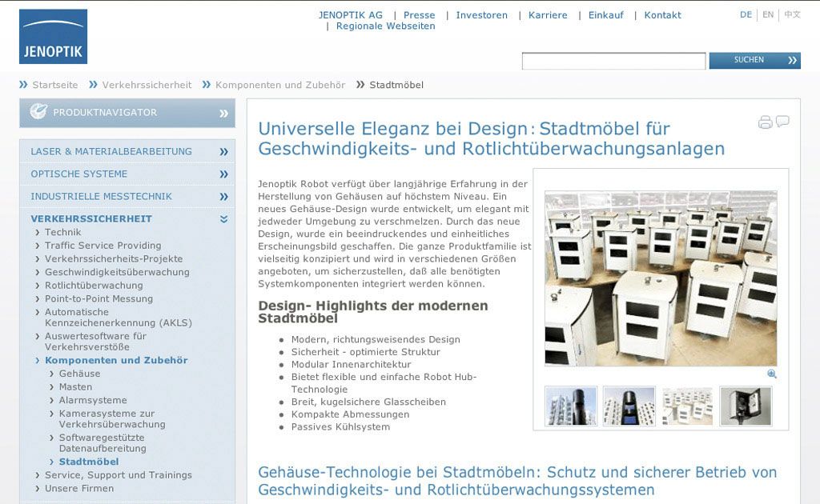Click bullet text 'Passives Kühlsystem'
The height and width of the screenshot is (504, 820).
(340, 426)
